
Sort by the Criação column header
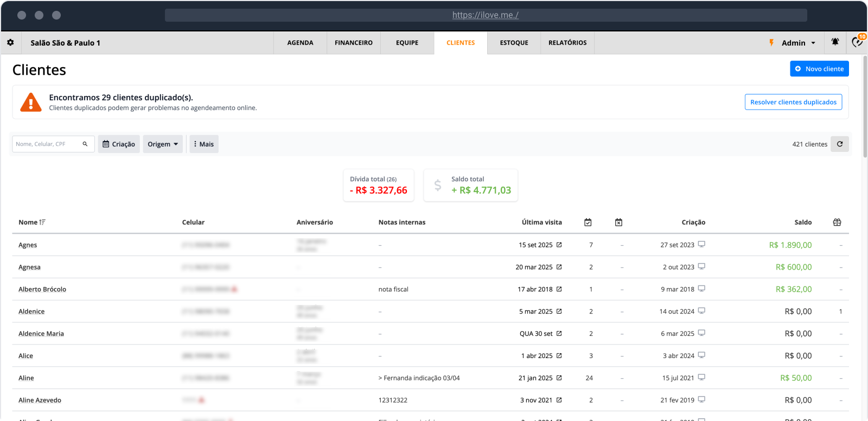click(x=693, y=222)
